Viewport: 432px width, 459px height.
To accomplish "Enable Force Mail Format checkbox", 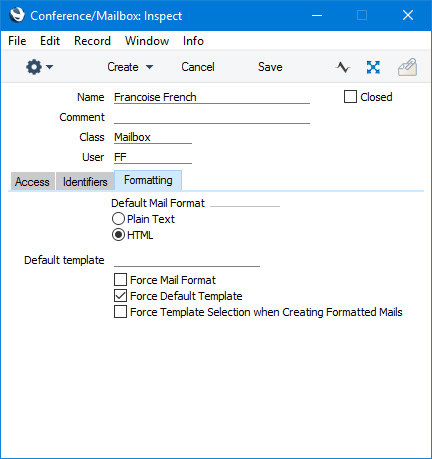I will pos(120,280).
